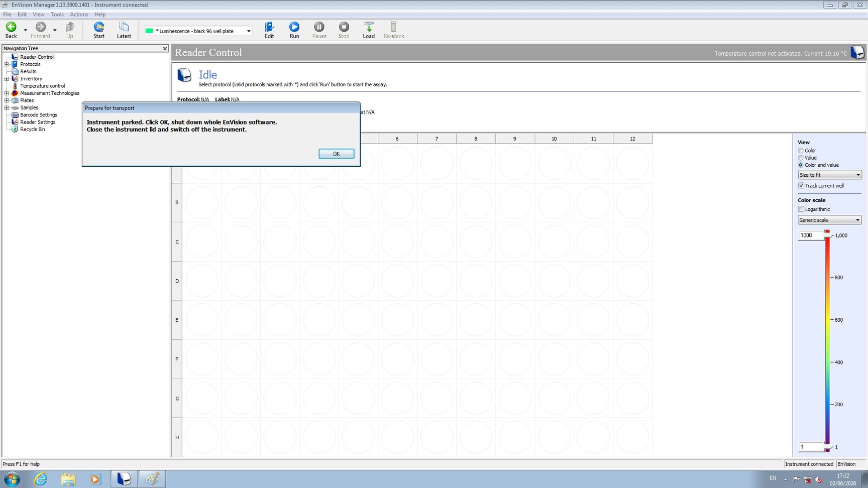Open the Size to fit dropdown
This screenshot has width=868, height=488.
pyautogui.click(x=830, y=175)
